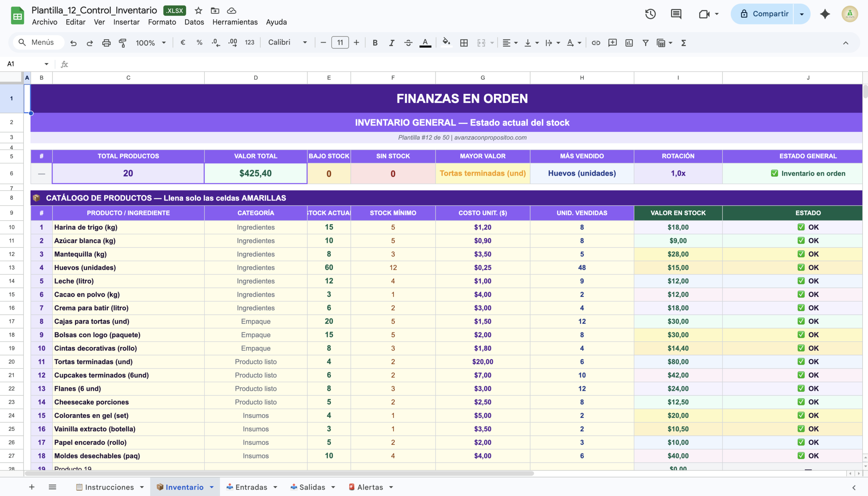Open the fill color paint bucket
The image size is (868, 496).
[446, 43]
